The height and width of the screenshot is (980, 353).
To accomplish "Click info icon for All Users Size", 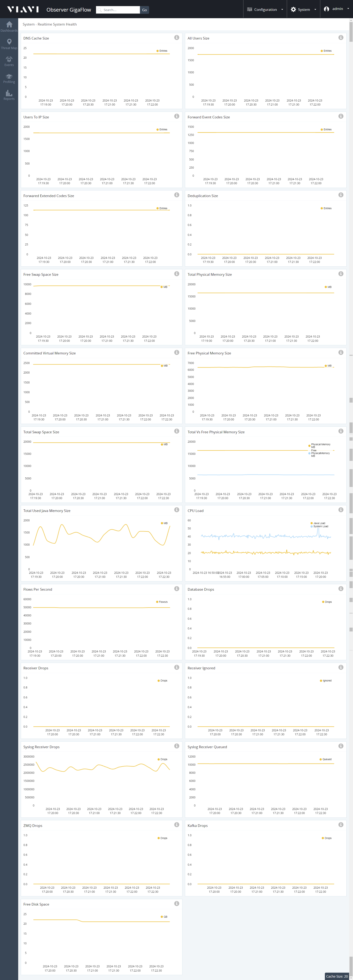I will coord(341,38).
